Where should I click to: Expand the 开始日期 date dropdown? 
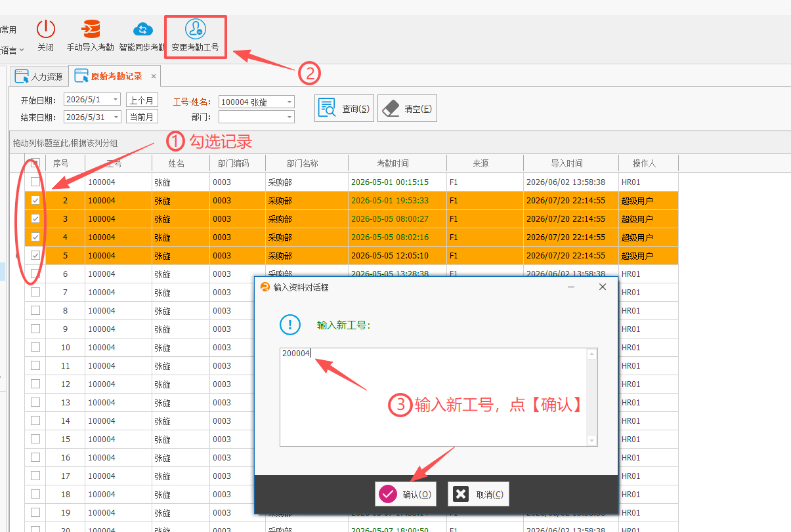pos(116,100)
